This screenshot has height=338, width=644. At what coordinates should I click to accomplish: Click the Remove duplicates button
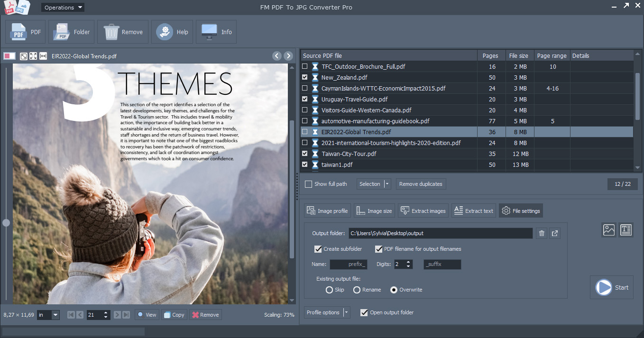pos(421,184)
